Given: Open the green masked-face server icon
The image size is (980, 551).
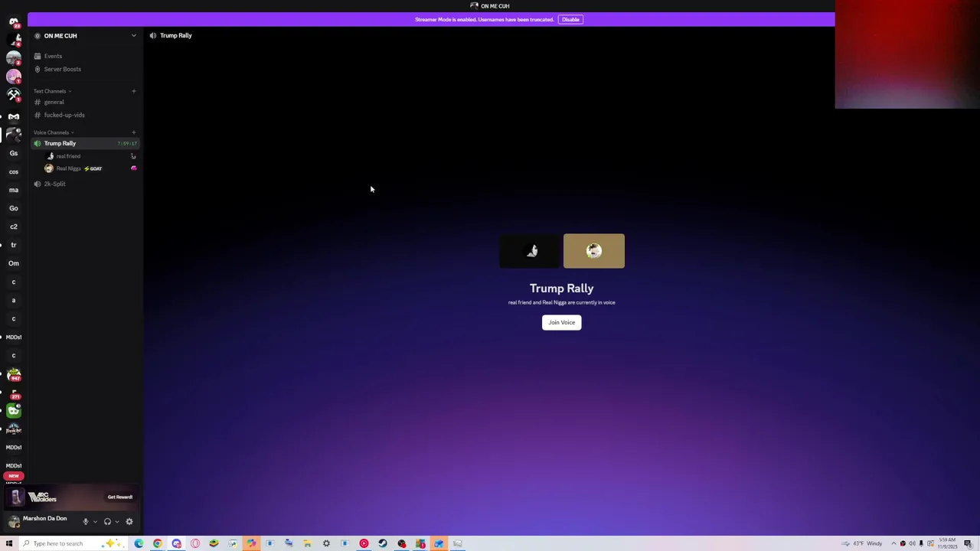Looking at the screenshot, I should pyautogui.click(x=14, y=411).
